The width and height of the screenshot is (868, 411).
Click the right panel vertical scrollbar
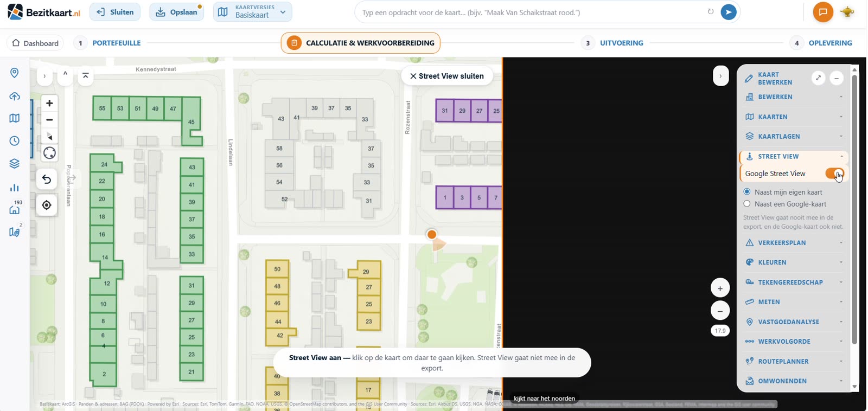pos(854,209)
